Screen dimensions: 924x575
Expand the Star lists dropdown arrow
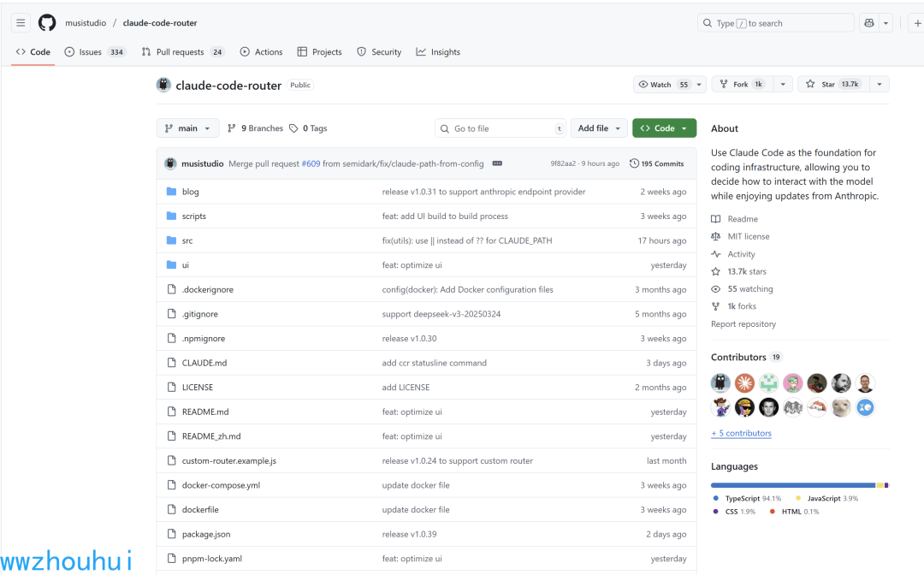click(880, 84)
